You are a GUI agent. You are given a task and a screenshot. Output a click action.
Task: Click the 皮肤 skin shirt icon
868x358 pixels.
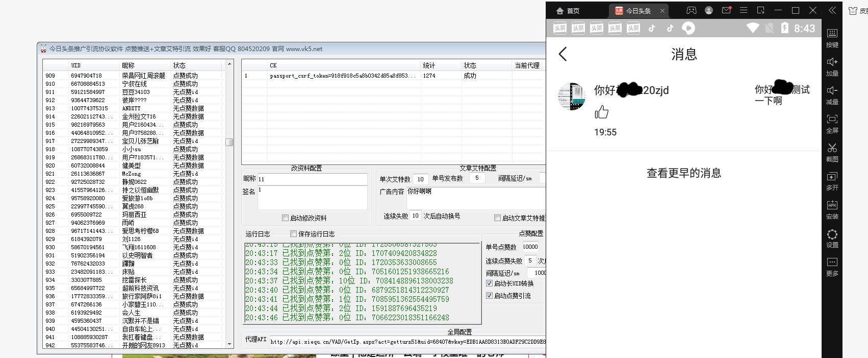pos(853,11)
